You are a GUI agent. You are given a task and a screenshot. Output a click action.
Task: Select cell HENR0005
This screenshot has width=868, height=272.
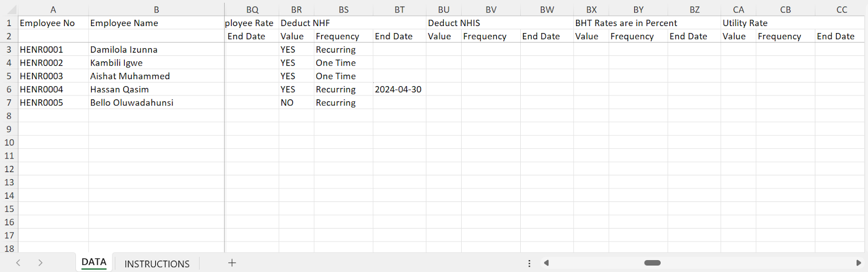53,103
